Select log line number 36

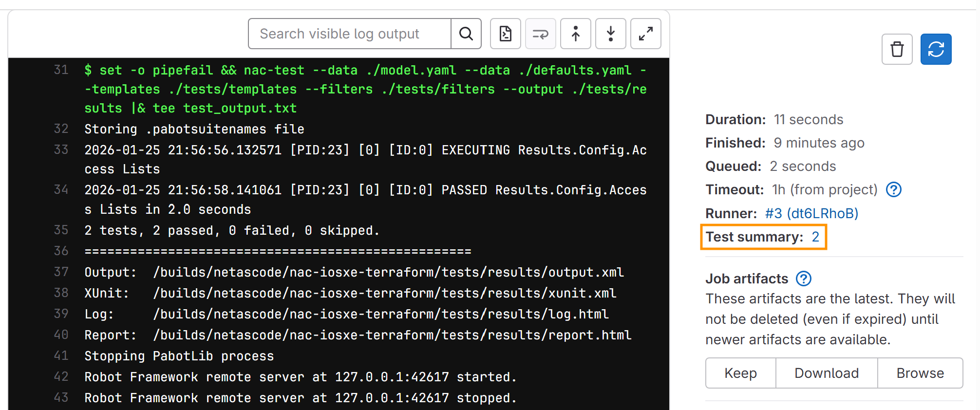point(61,251)
